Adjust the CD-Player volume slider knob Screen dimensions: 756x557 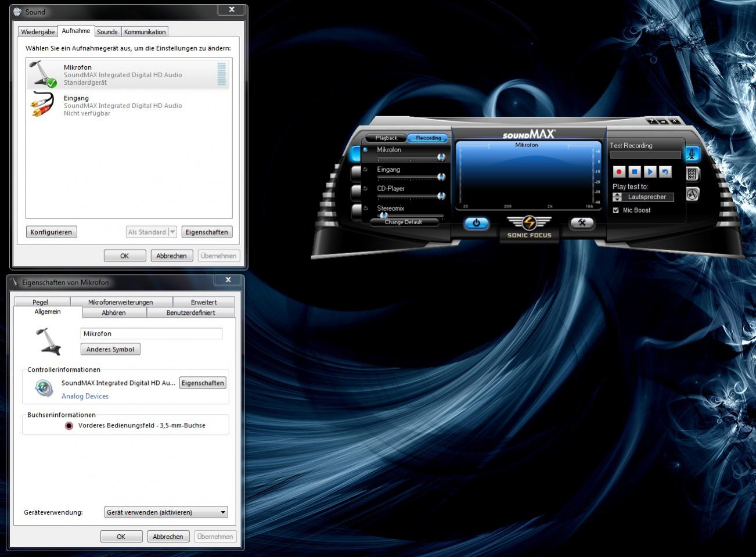441,196
